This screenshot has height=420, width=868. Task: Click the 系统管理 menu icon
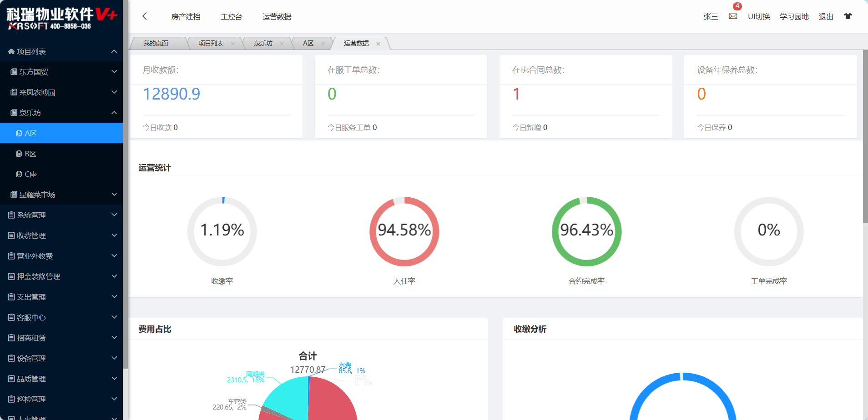click(11, 215)
